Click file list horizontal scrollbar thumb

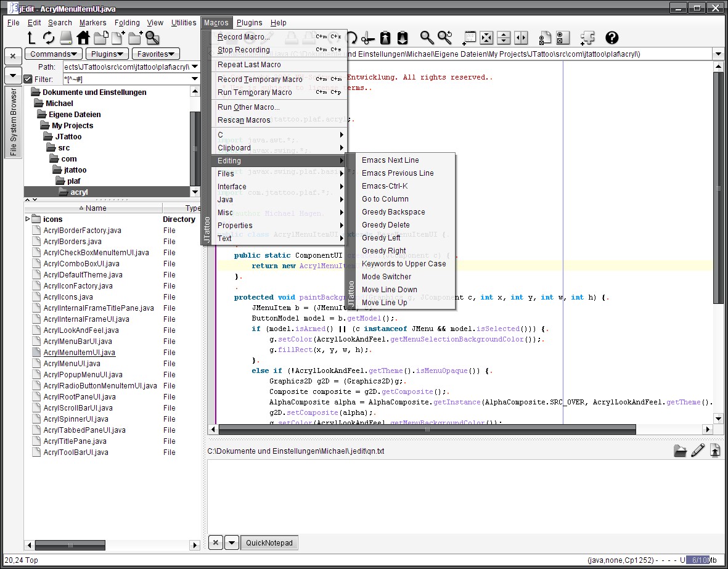[x=70, y=545]
